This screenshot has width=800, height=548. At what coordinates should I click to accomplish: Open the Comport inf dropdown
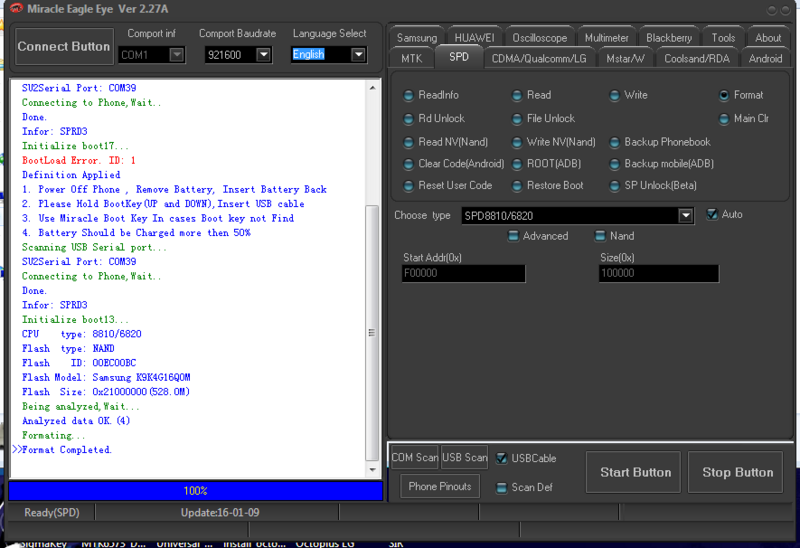pyautogui.click(x=177, y=55)
